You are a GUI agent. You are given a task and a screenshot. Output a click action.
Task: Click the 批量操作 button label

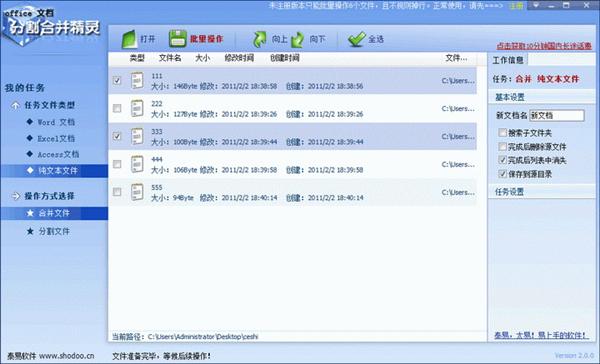[206, 39]
